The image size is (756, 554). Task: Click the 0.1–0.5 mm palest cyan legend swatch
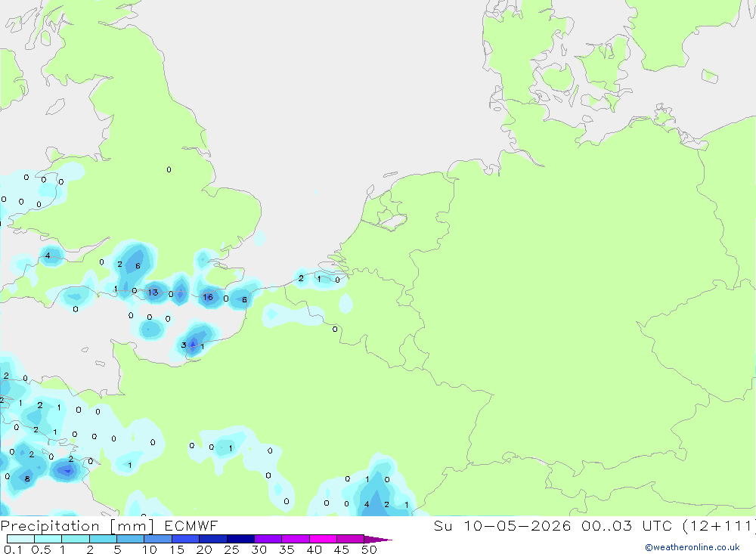point(20,539)
